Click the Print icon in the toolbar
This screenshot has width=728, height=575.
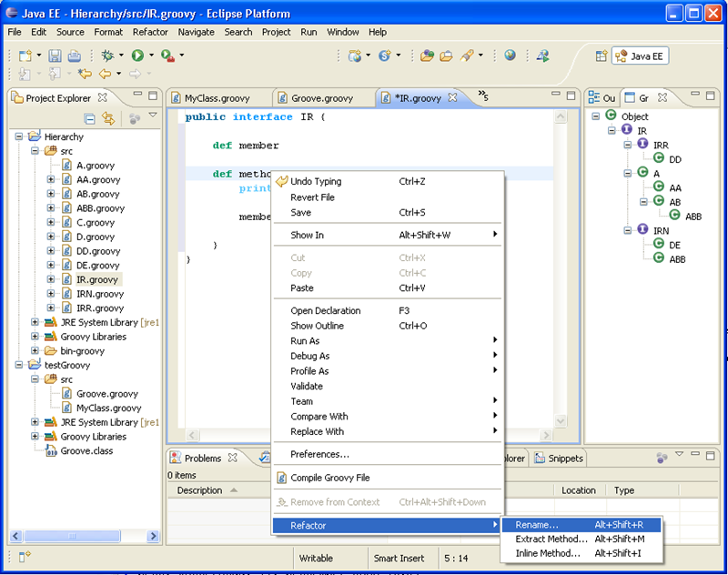coord(75,55)
